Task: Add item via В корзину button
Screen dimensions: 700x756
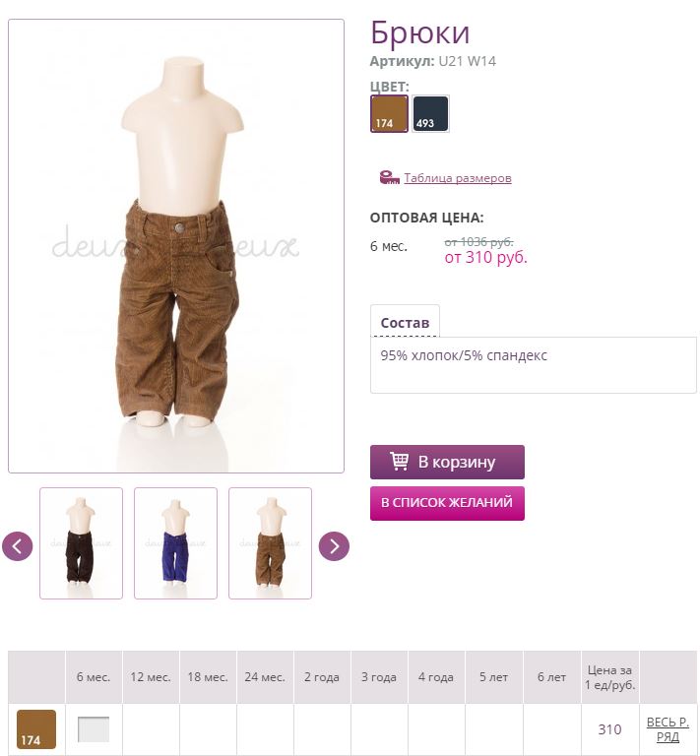Action: pos(447,462)
